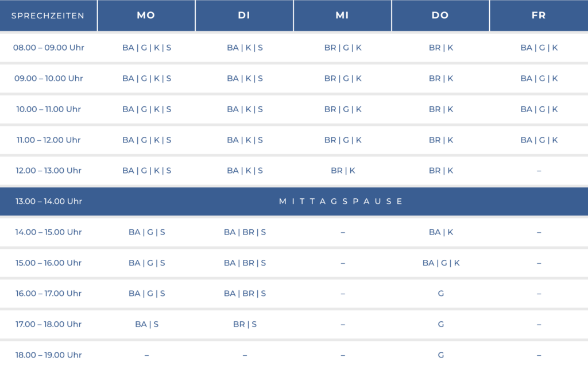Click the 18.00 – 19.00 Uhr row label
The height and width of the screenshot is (369, 588).
tap(49, 355)
